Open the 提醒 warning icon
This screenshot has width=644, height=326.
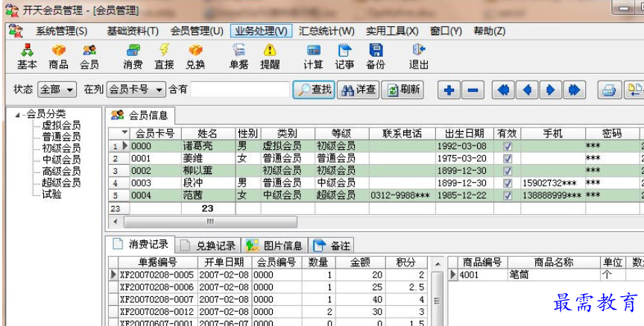(x=270, y=57)
